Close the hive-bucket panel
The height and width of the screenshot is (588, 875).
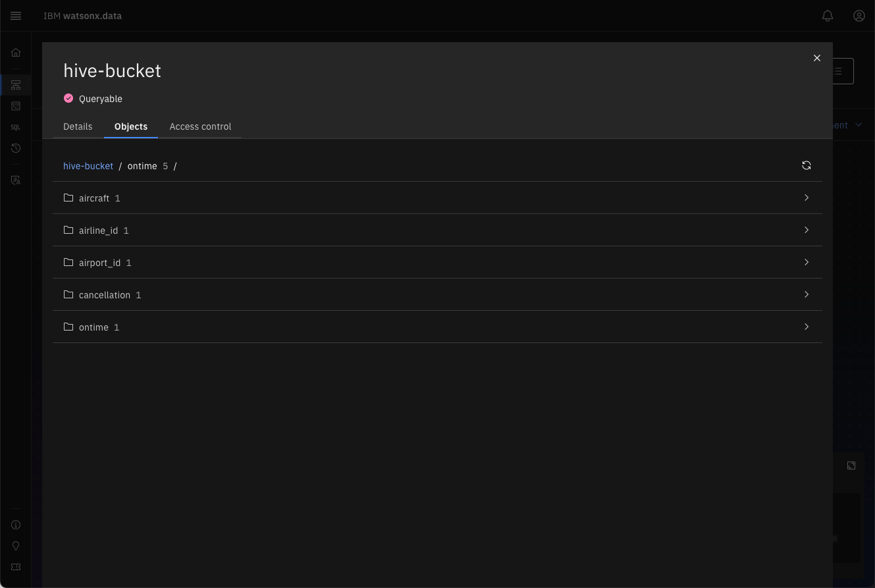tap(817, 58)
